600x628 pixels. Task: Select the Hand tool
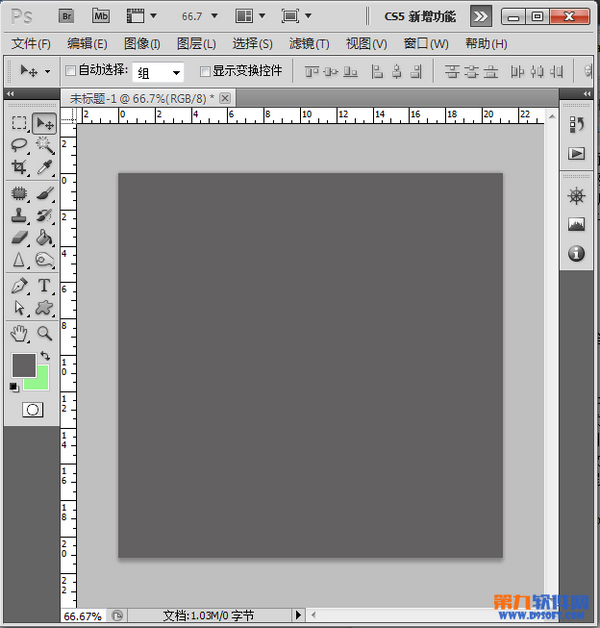pos(19,334)
